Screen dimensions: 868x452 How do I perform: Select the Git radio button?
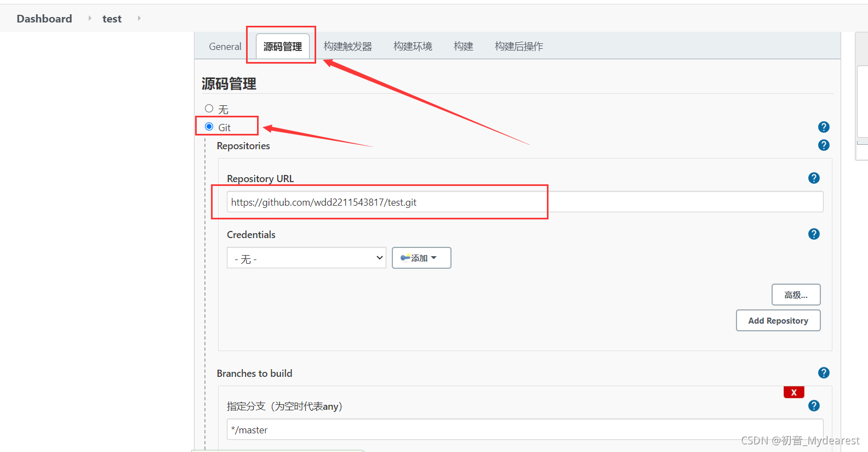pos(209,127)
